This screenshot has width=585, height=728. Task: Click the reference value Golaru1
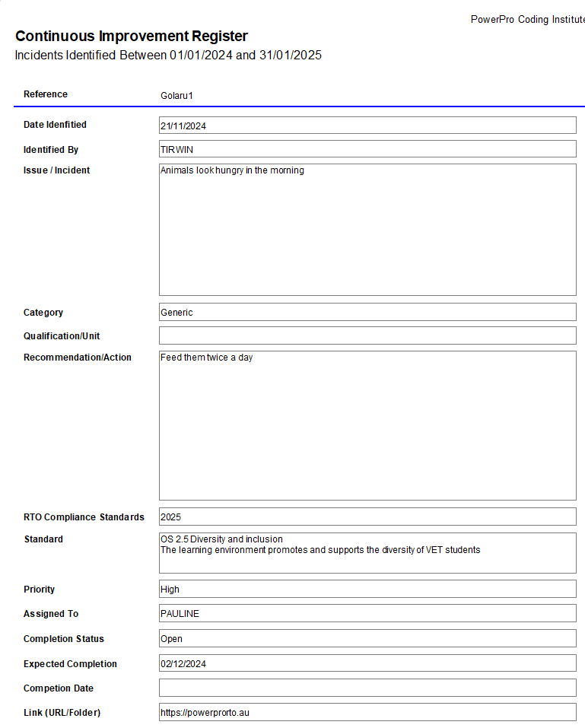point(176,96)
